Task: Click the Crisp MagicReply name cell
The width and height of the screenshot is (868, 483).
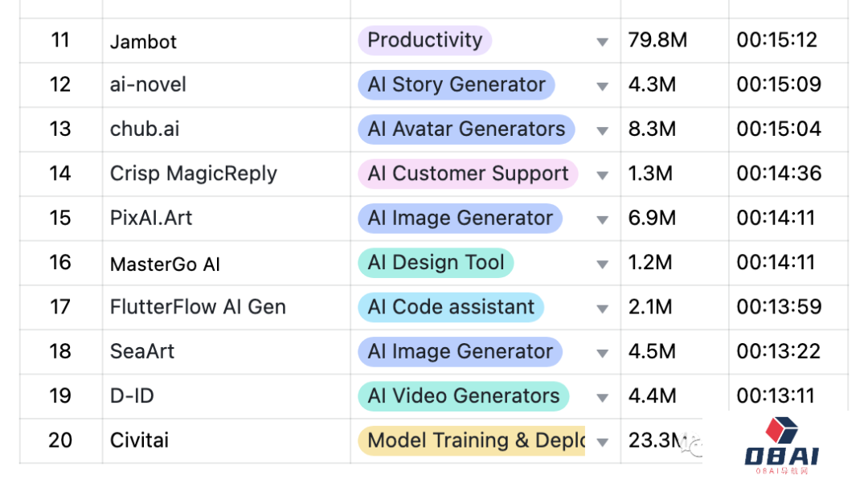Action: (227, 174)
